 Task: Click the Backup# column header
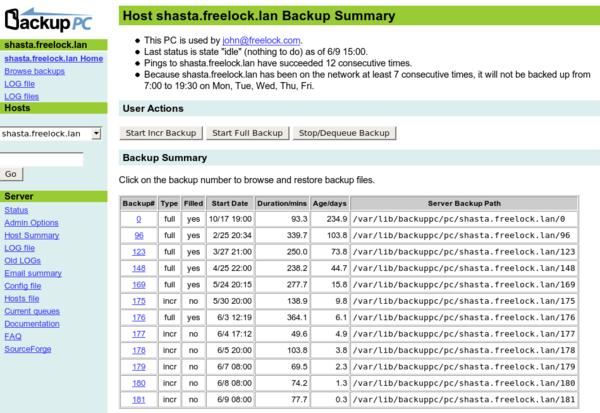point(139,204)
